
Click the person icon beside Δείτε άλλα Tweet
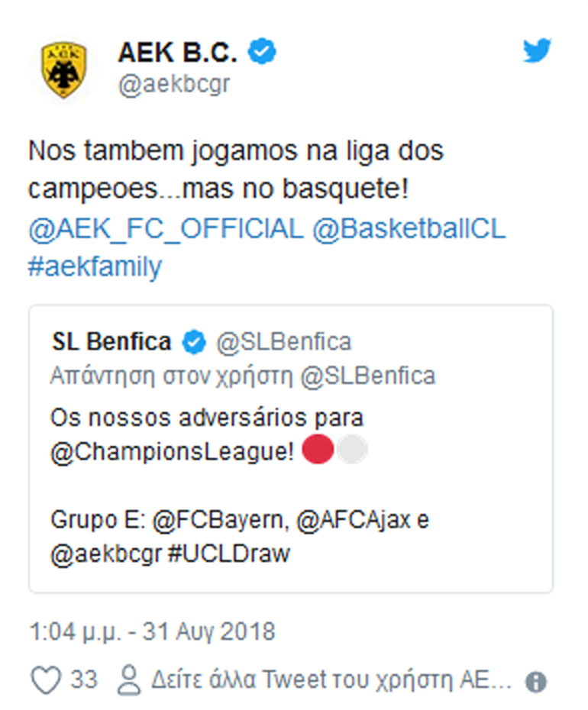pos(130,679)
